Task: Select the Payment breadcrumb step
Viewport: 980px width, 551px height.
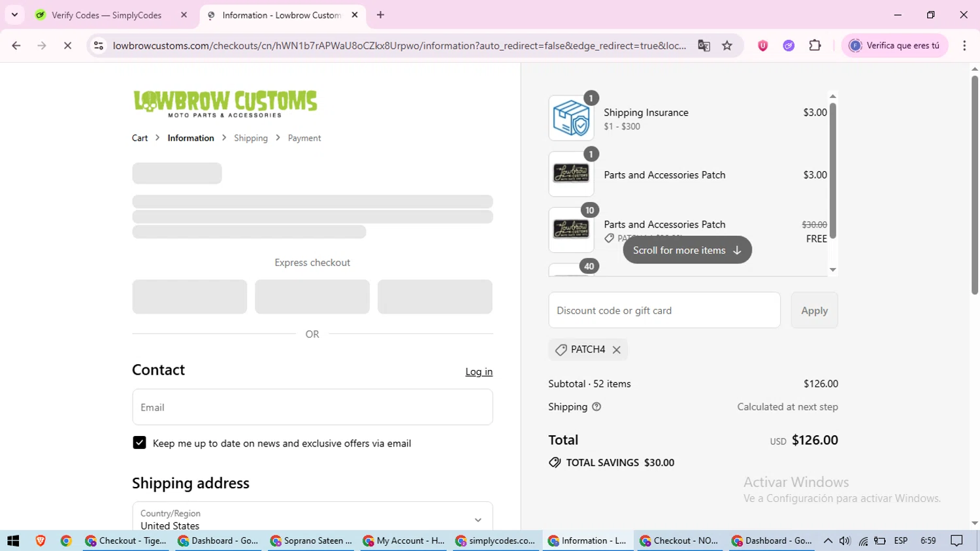Action: 304,138
